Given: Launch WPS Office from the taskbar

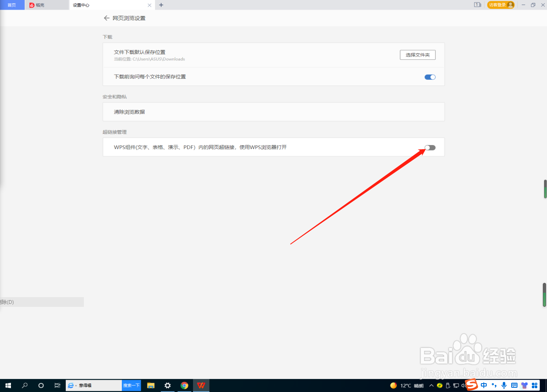Looking at the screenshot, I should (201, 385).
